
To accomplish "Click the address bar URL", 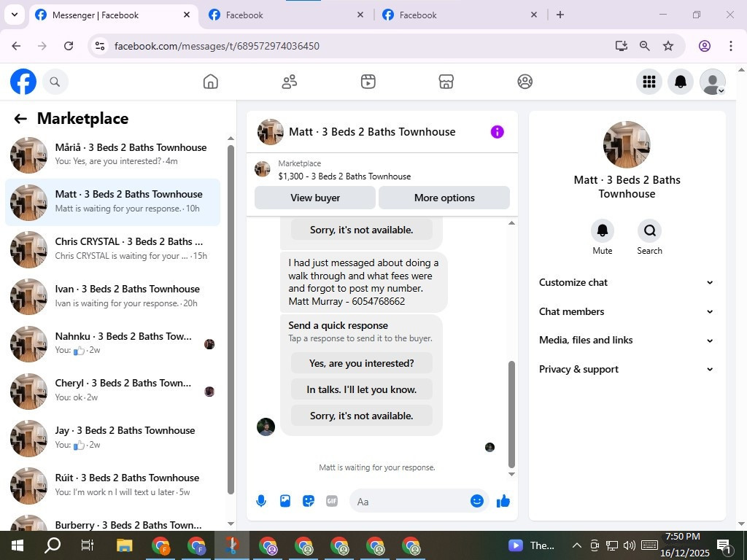I will [x=217, y=46].
